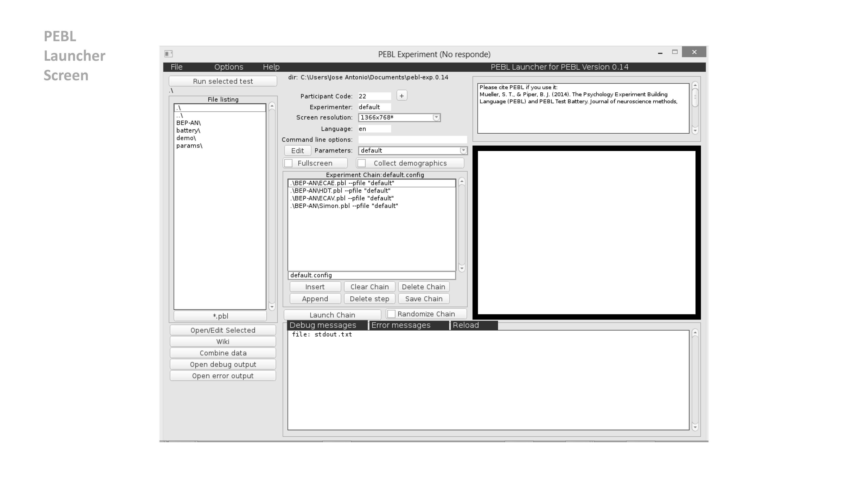Click the Launch Chain button

tap(332, 315)
